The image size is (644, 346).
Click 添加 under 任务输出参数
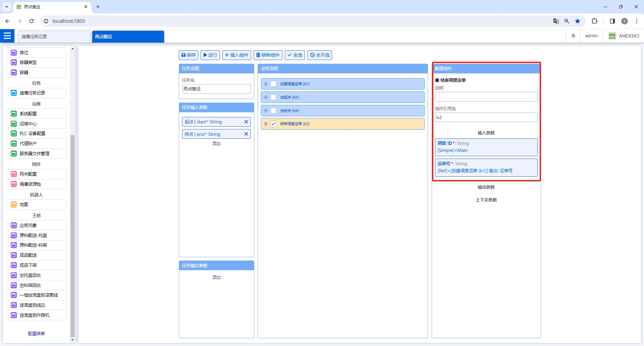216,277
